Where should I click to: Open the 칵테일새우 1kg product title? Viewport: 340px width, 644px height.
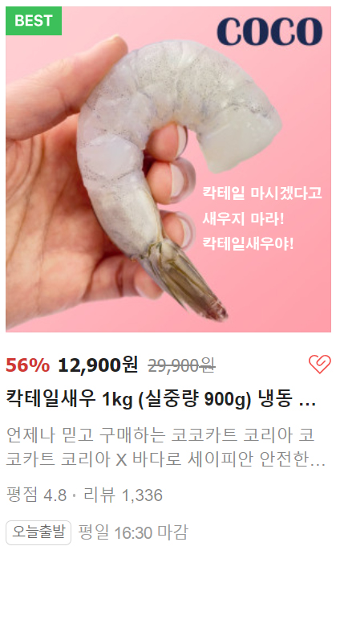coord(160,399)
